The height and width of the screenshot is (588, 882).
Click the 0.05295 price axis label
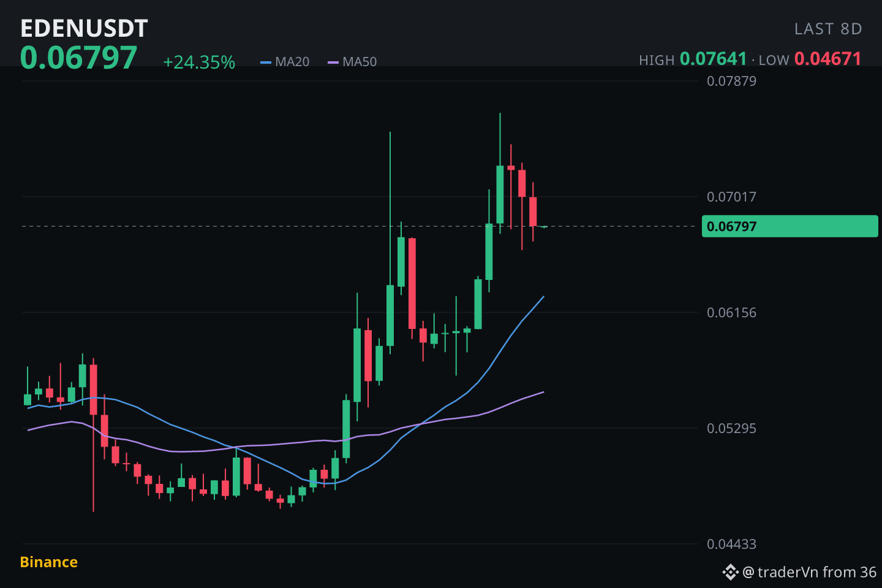pyautogui.click(x=731, y=429)
